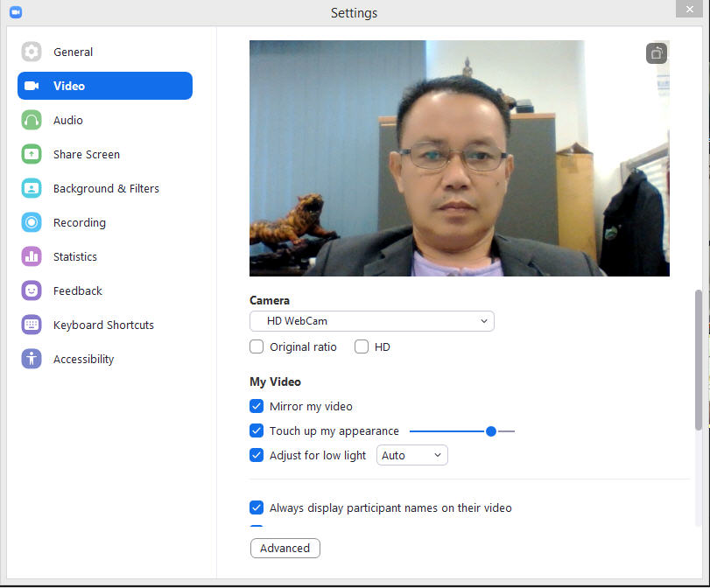The image size is (710, 588).
Task: Open the HD WebCam camera dropdown
Action: pyautogui.click(x=371, y=321)
